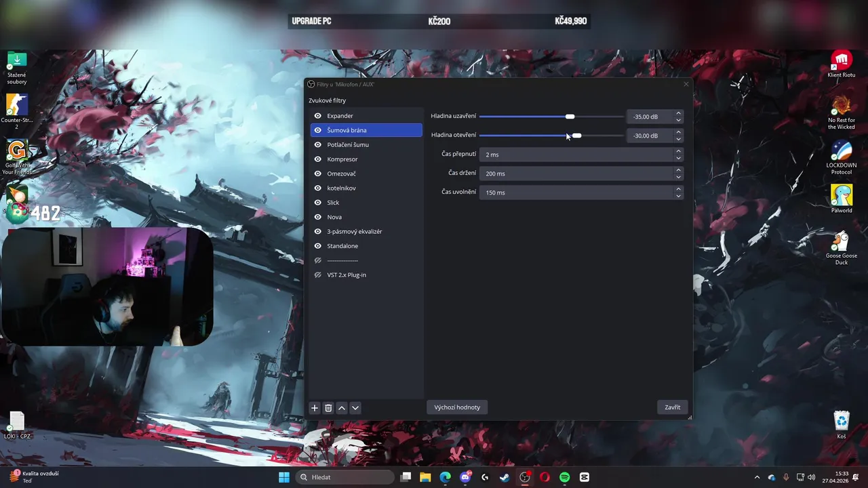868x488 pixels.
Task: Hide the Standalone filter
Action: (317, 246)
